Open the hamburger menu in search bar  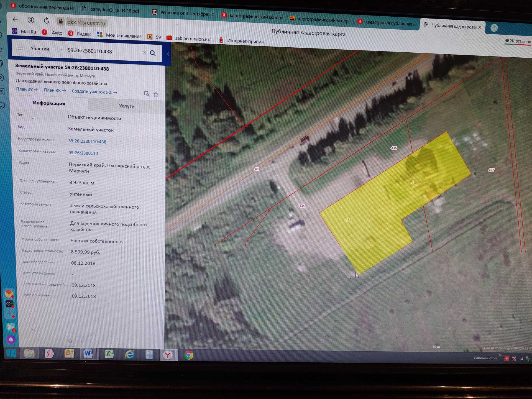21,48
